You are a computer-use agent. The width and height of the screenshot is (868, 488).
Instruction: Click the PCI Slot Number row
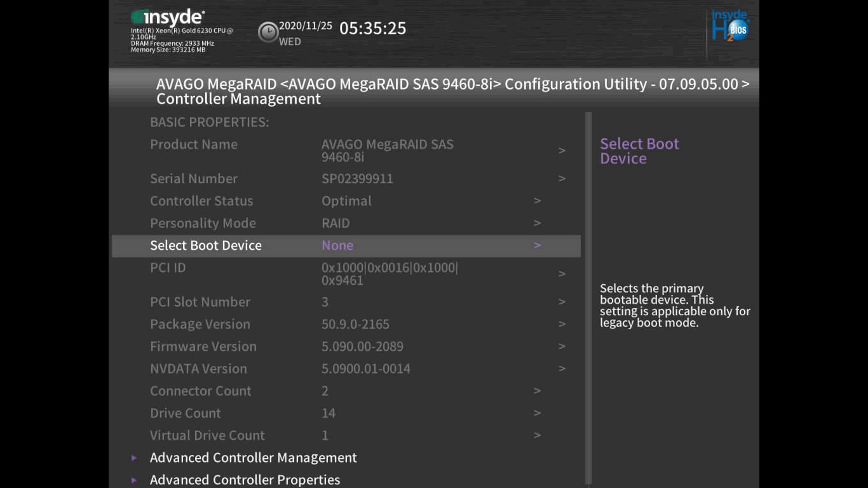coord(200,302)
